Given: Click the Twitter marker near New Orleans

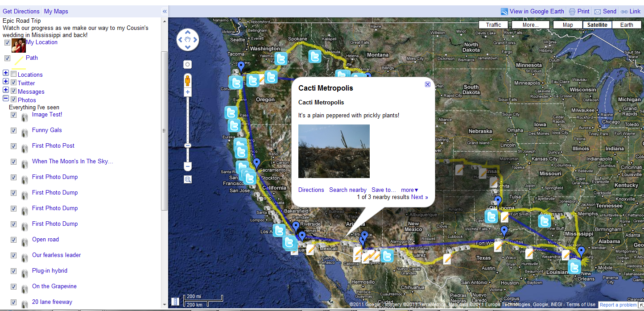Looking at the screenshot, I should [x=574, y=267].
